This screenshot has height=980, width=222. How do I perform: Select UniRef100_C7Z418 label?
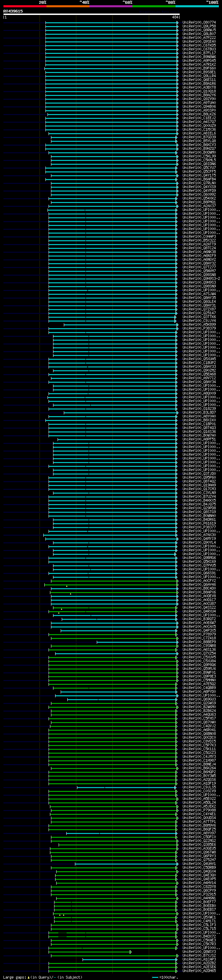(199, 638)
